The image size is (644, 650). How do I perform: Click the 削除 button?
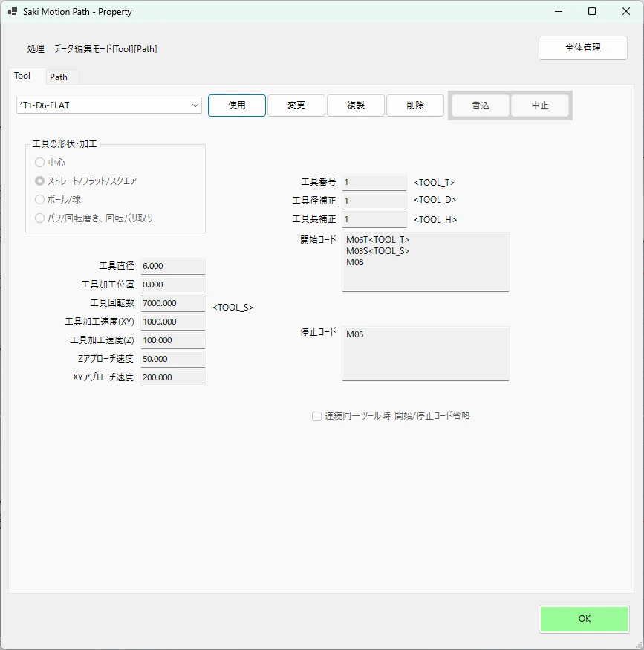pyautogui.click(x=415, y=105)
